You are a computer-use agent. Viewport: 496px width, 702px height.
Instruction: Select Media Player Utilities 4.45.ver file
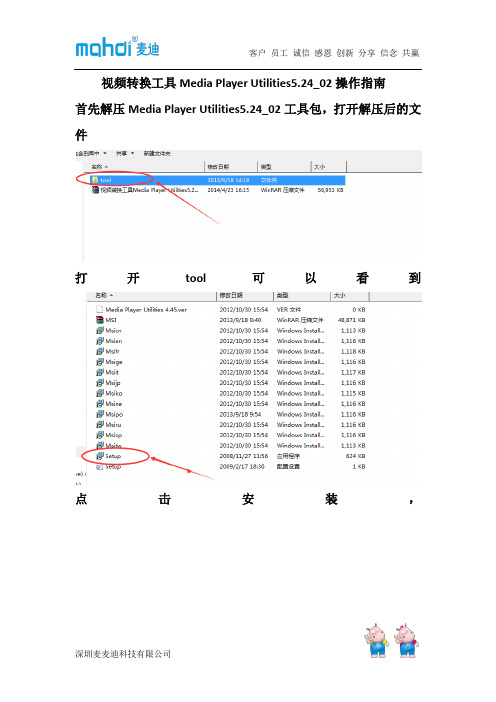coord(231,309)
